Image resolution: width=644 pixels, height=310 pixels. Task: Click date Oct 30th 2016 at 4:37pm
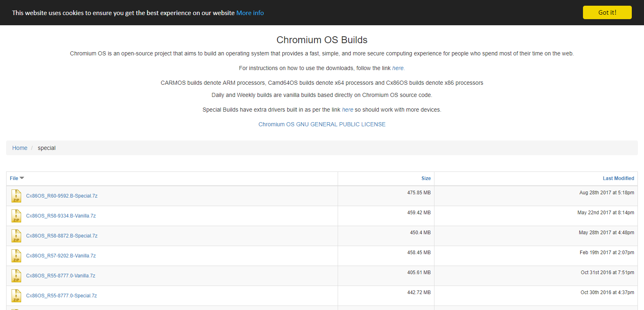(x=607, y=292)
